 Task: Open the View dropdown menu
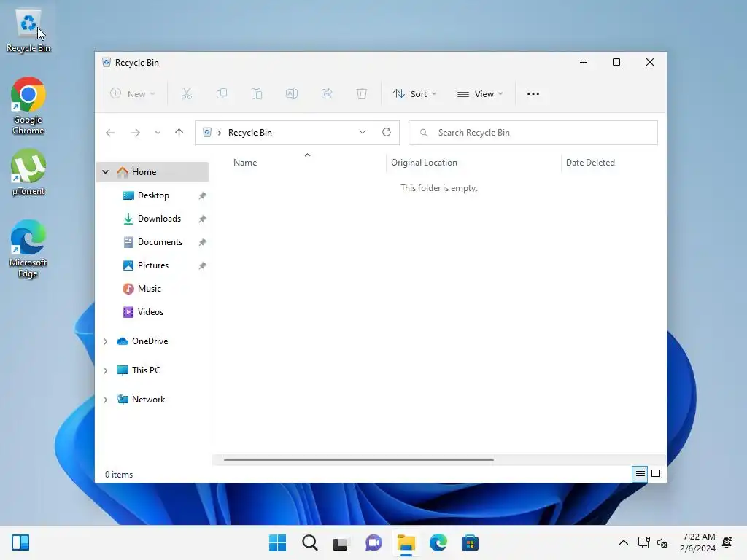pos(480,94)
